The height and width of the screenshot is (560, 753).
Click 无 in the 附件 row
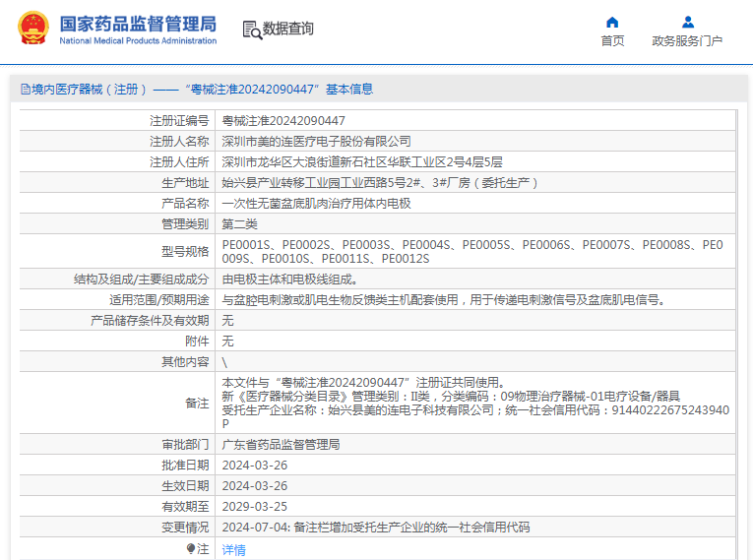pos(227,342)
